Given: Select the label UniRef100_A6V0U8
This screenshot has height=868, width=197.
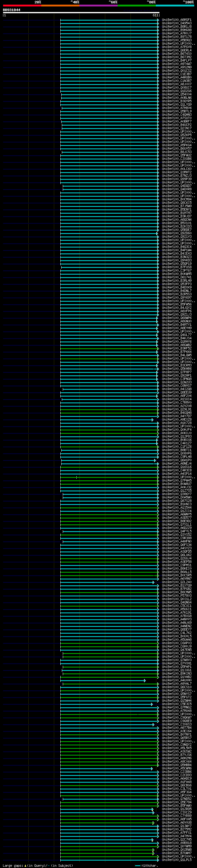Looking at the screenshot, I should [176, 822].
